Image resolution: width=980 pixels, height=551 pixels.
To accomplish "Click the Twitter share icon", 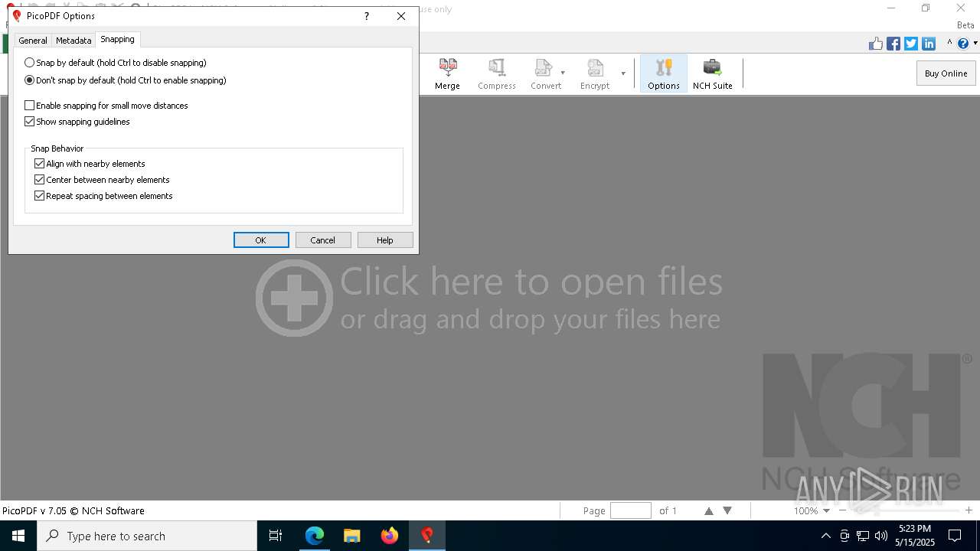I will click(911, 44).
